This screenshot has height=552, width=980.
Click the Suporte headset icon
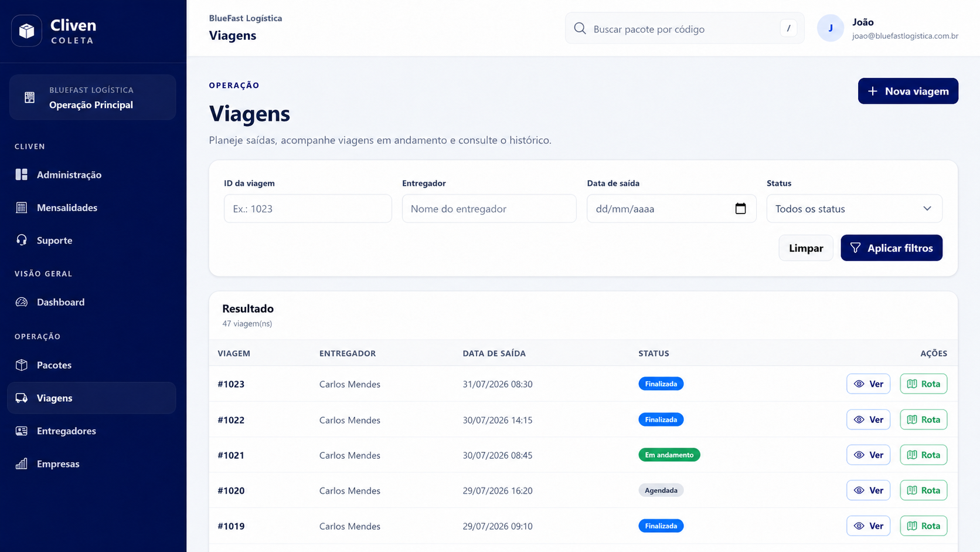[22, 240]
